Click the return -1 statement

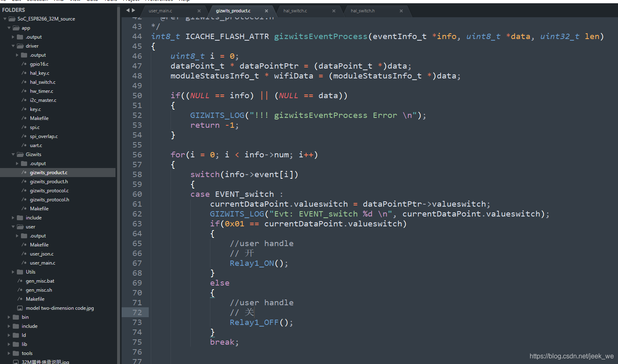coord(214,125)
